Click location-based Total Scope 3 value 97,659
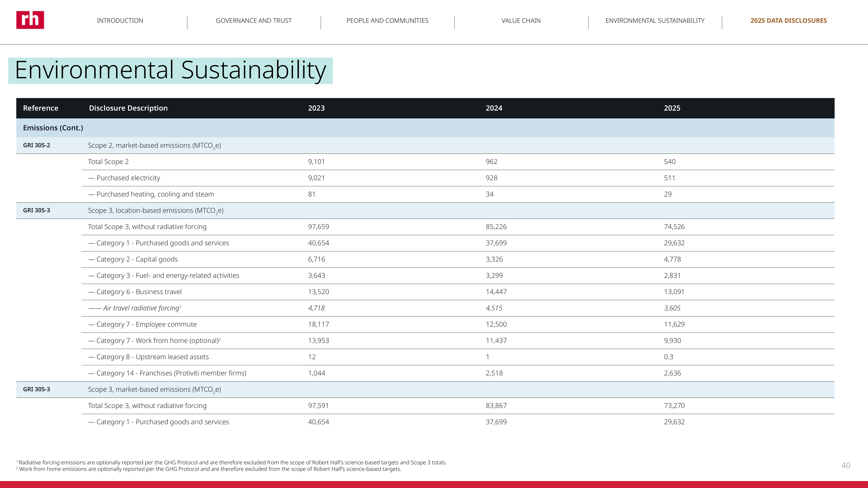Image resolution: width=868 pixels, height=488 pixels. point(318,227)
